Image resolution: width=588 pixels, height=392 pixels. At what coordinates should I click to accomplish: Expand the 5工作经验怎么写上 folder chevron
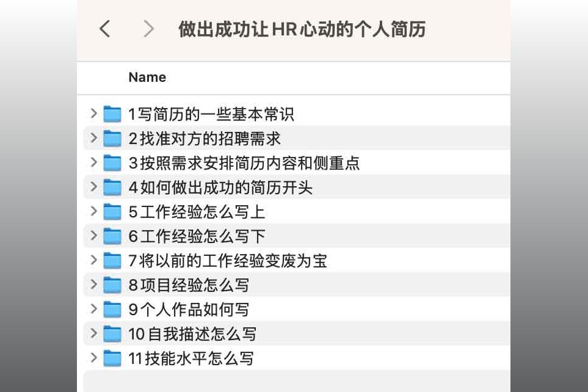pos(94,211)
